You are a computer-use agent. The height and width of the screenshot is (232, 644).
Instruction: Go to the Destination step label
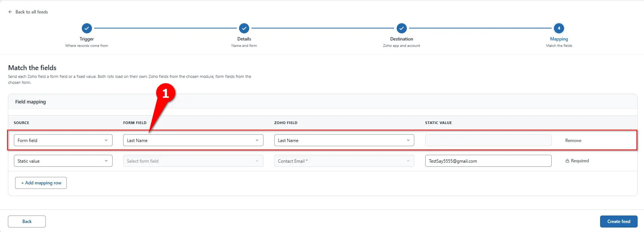click(402, 39)
